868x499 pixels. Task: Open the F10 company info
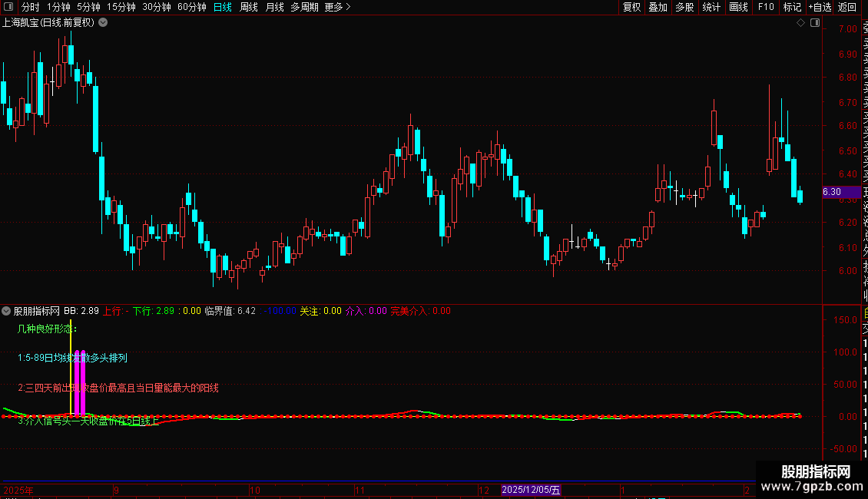tap(766, 7)
